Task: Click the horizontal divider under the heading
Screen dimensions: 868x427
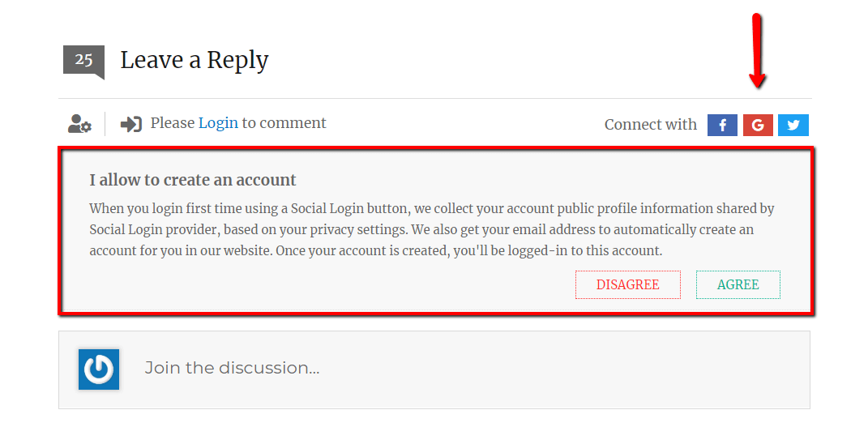Action: tap(434, 99)
